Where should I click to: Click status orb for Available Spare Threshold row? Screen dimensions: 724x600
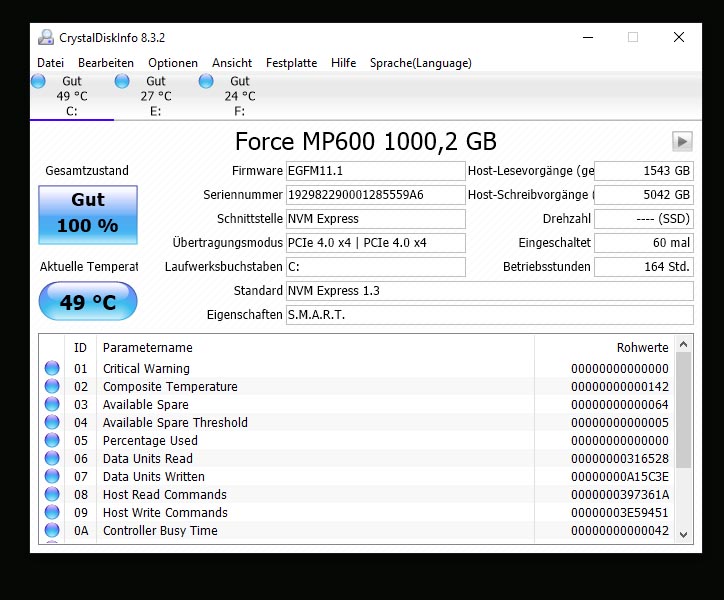tap(52, 422)
